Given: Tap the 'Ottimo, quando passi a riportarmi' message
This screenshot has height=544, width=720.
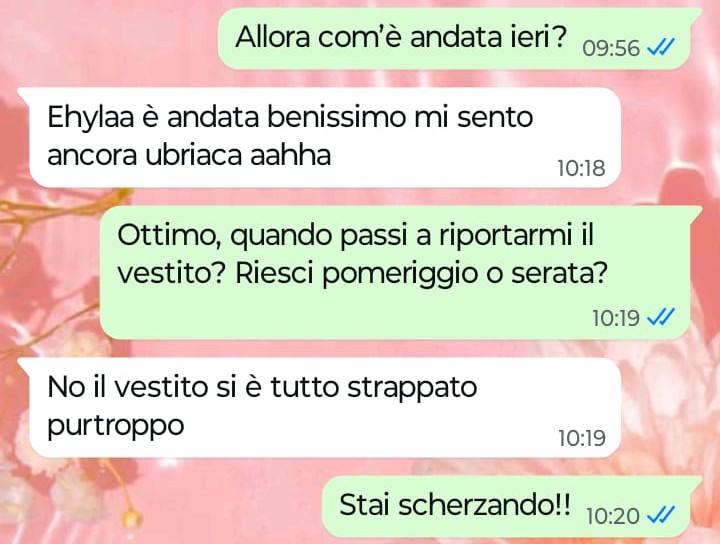Looking at the screenshot, I should tap(395, 273).
